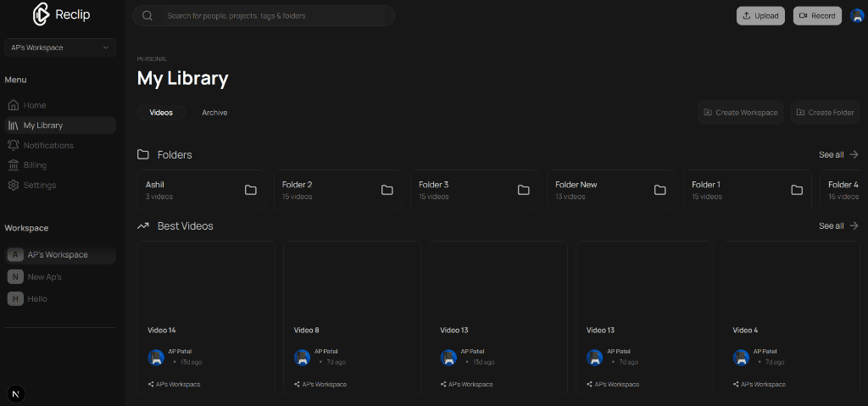The image size is (868, 406).
Task: Click the search magnifier icon
Action: pos(147,15)
